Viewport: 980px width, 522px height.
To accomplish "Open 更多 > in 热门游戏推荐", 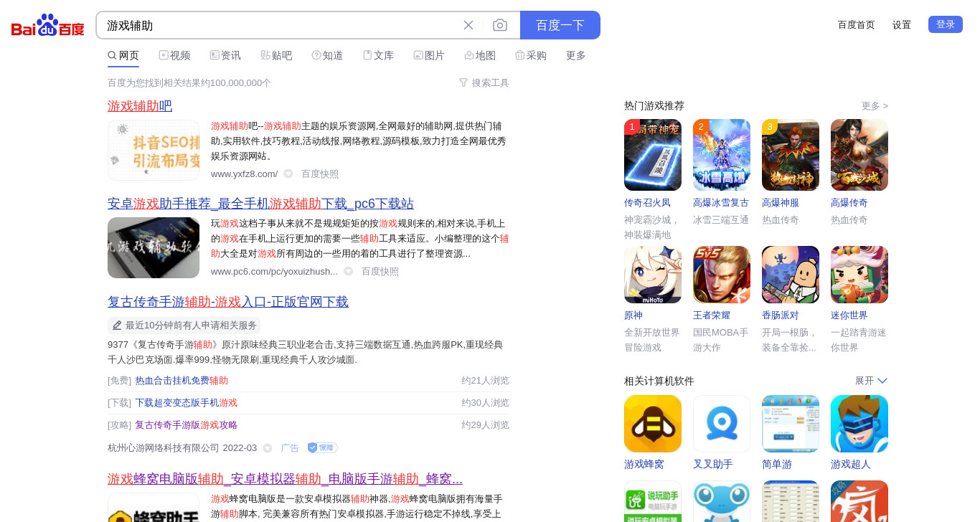I will pyautogui.click(x=875, y=106).
